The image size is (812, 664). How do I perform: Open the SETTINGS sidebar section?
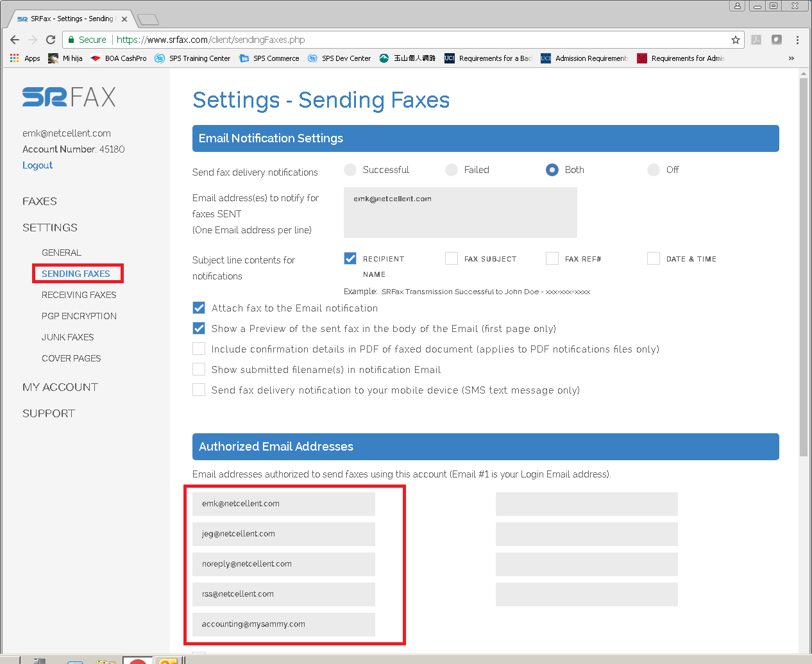coord(50,228)
